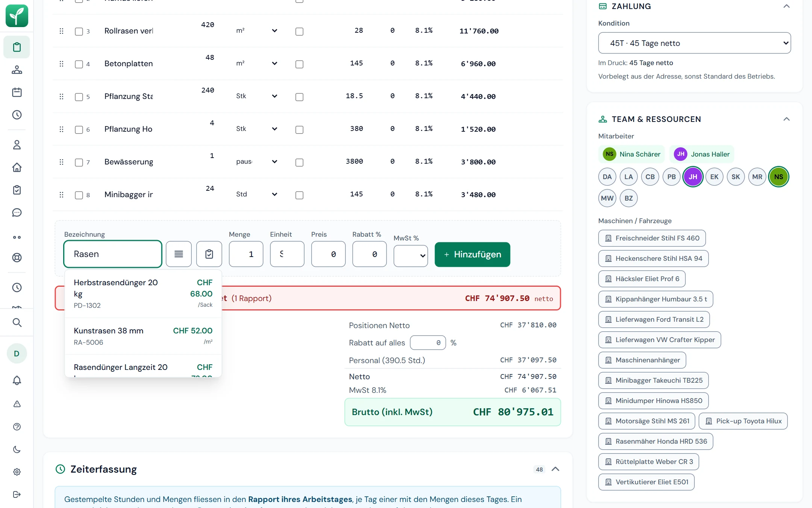
Task: Open the house sidebar icon
Action: (x=17, y=167)
